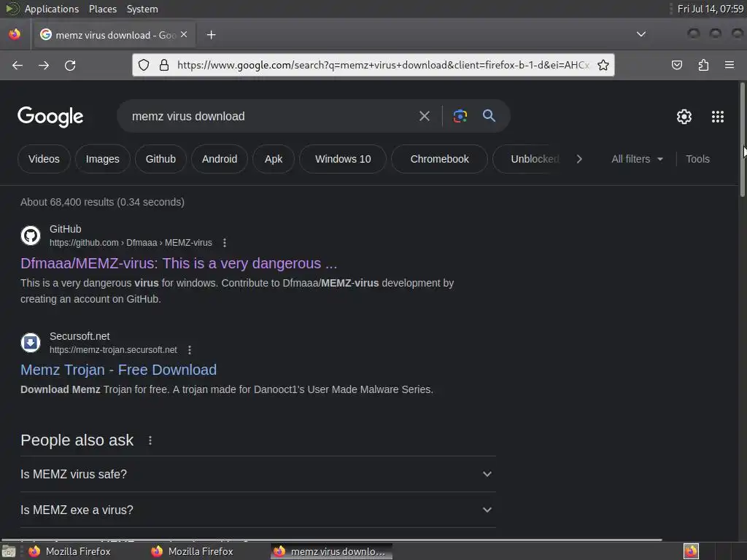Apply the Chromebook filter chip
Viewport: 747px width, 560px height.
point(439,159)
